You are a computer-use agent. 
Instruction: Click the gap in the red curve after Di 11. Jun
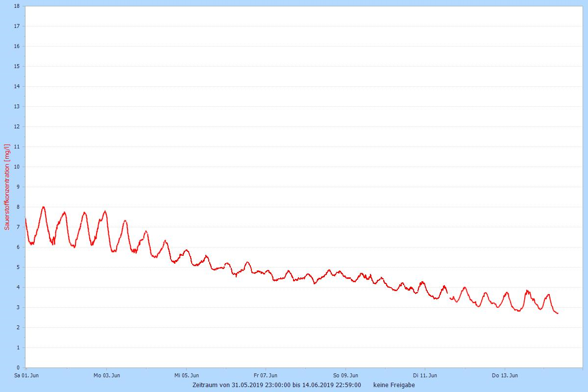click(449, 295)
